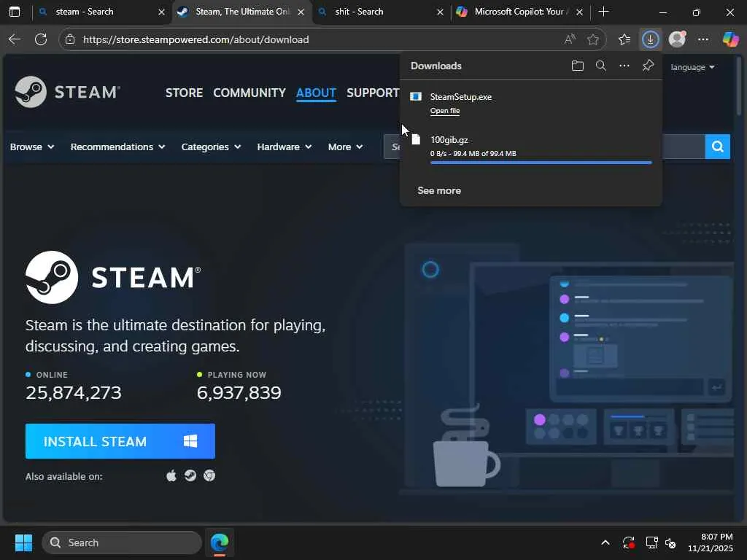Open the Favorites list icon
The image size is (747, 560).
(624, 39)
